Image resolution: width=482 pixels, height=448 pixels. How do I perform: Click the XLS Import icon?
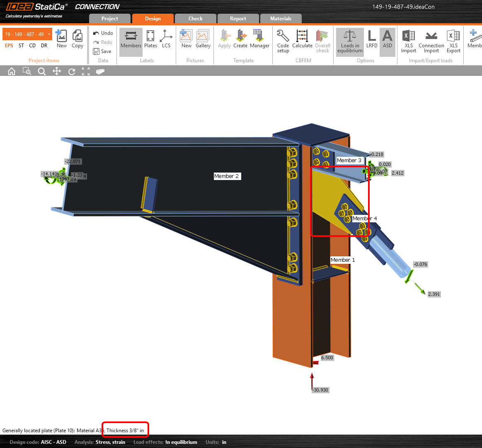click(408, 36)
